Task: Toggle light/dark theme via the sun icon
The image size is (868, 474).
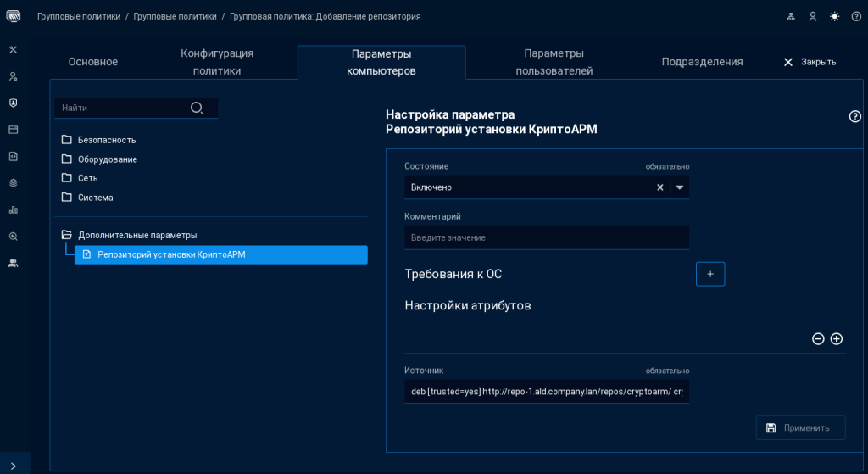Action: pos(835,16)
